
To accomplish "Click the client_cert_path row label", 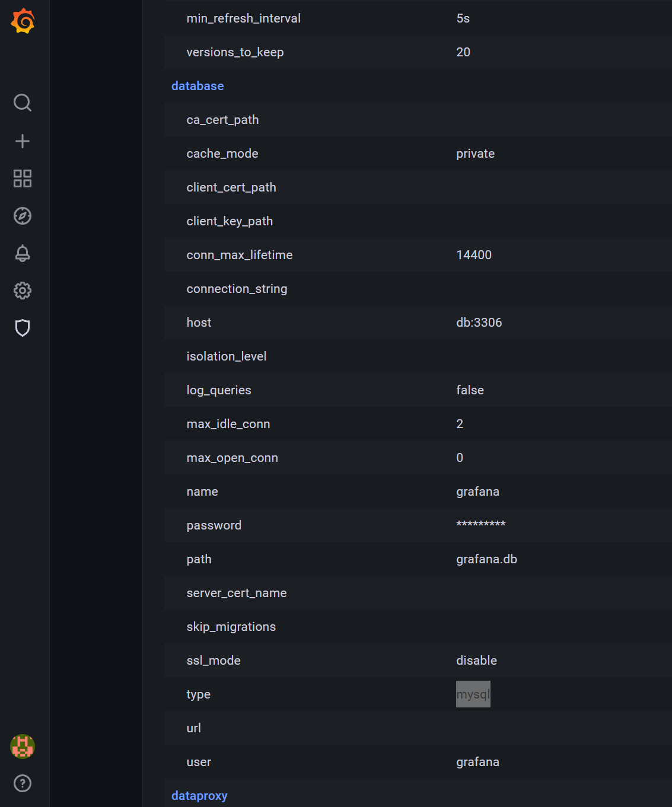I will pyautogui.click(x=231, y=187).
